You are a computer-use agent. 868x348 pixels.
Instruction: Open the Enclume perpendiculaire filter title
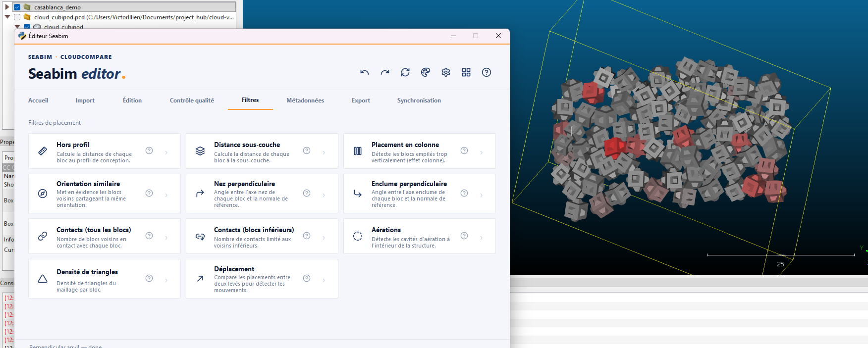(409, 184)
